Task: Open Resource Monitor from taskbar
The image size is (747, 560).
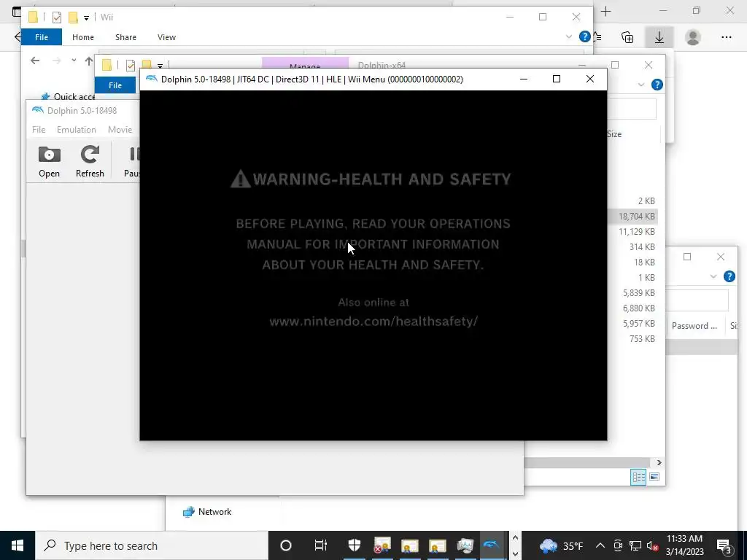Action: (465, 545)
